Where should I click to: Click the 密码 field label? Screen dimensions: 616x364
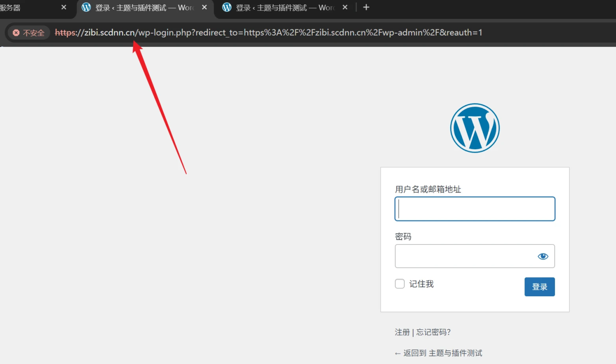403,237
